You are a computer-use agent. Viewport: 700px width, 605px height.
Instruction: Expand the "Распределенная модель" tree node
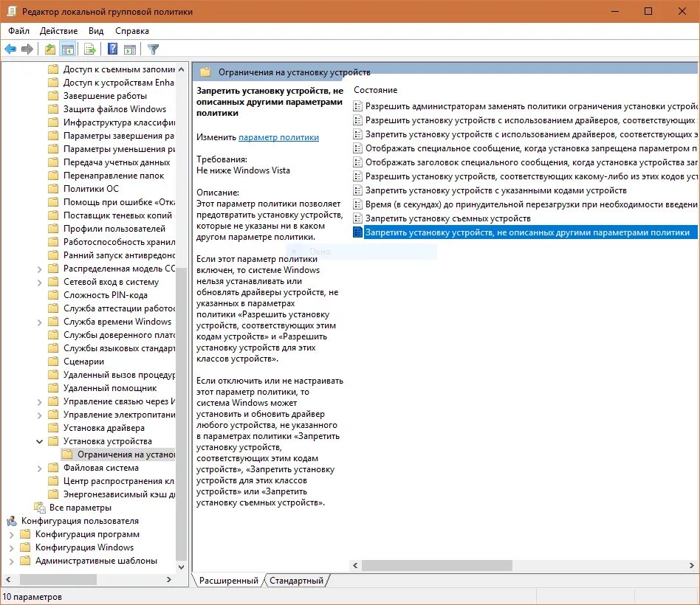point(39,269)
